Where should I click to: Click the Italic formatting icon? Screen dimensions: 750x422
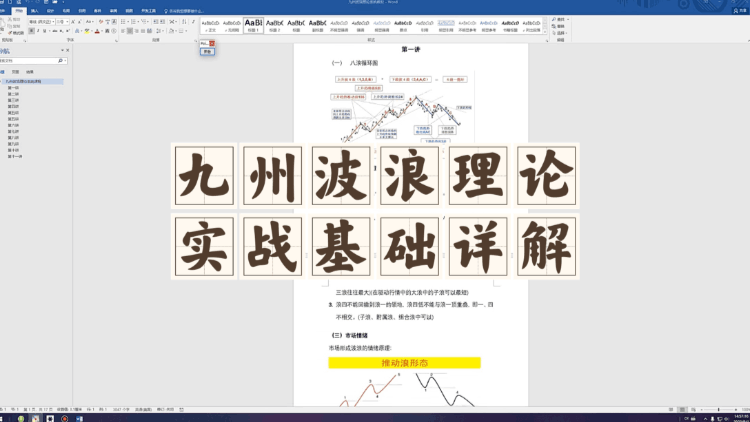pyautogui.click(x=38, y=31)
